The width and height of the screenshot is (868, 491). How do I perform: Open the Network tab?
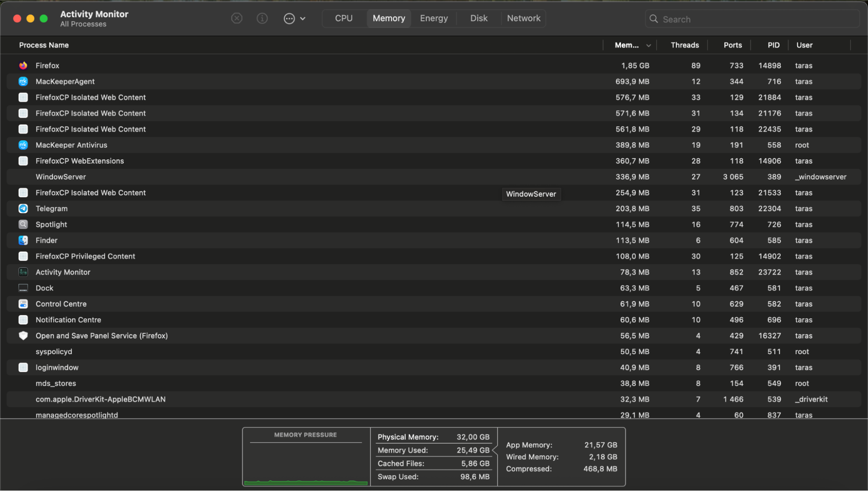tap(523, 18)
